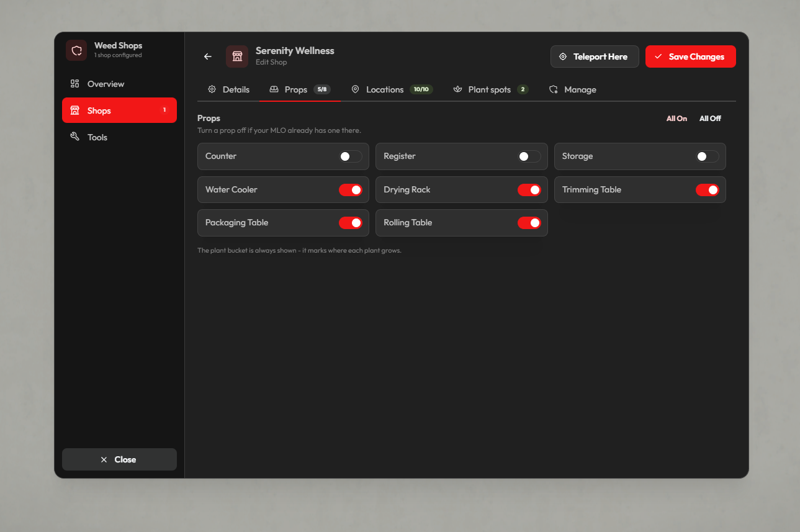Turn off the Rolling Table toggle
This screenshot has width=800, height=532.
(x=529, y=223)
